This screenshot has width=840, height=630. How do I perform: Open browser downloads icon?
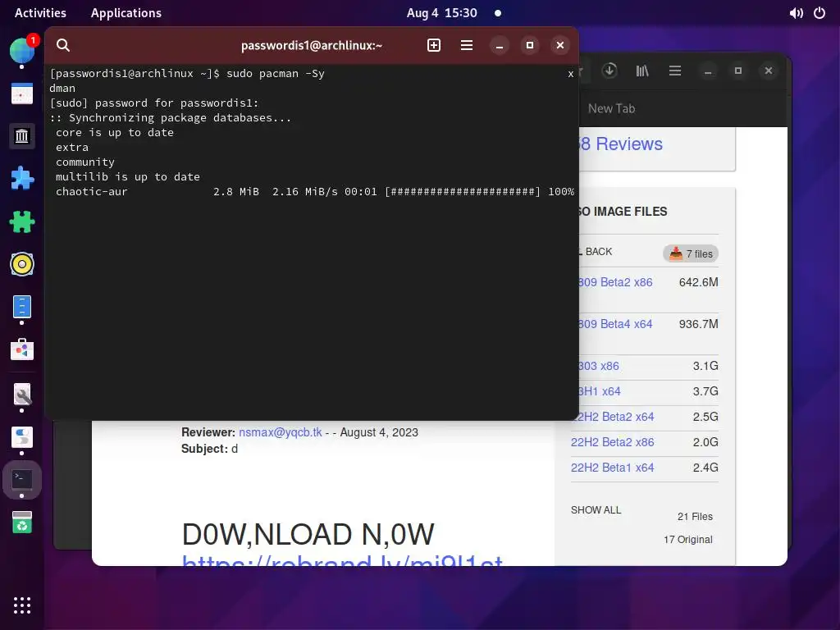click(x=609, y=71)
